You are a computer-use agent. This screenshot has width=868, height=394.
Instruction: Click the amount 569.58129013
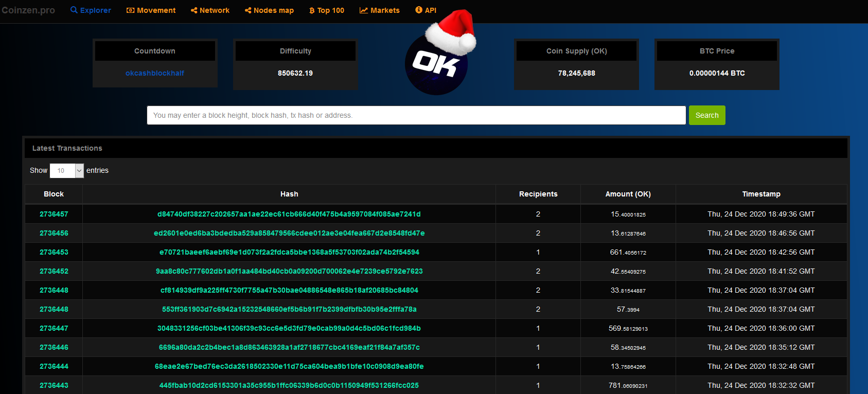coord(628,328)
